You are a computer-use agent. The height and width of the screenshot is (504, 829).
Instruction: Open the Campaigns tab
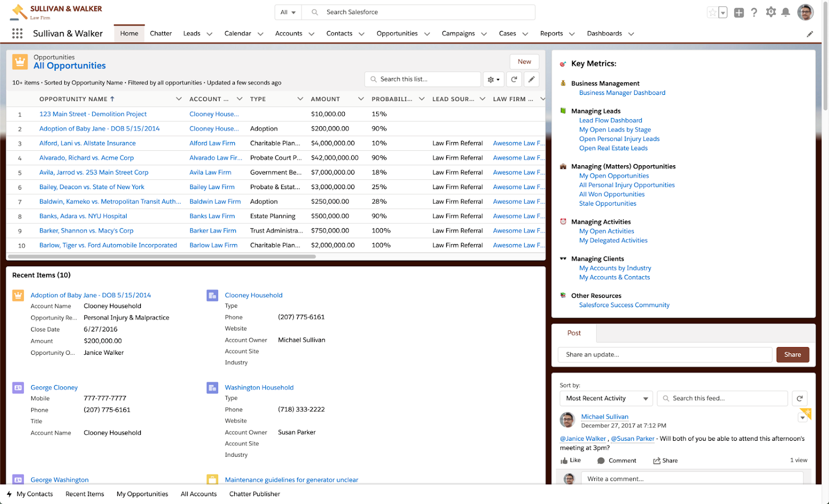tap(458, 34)
